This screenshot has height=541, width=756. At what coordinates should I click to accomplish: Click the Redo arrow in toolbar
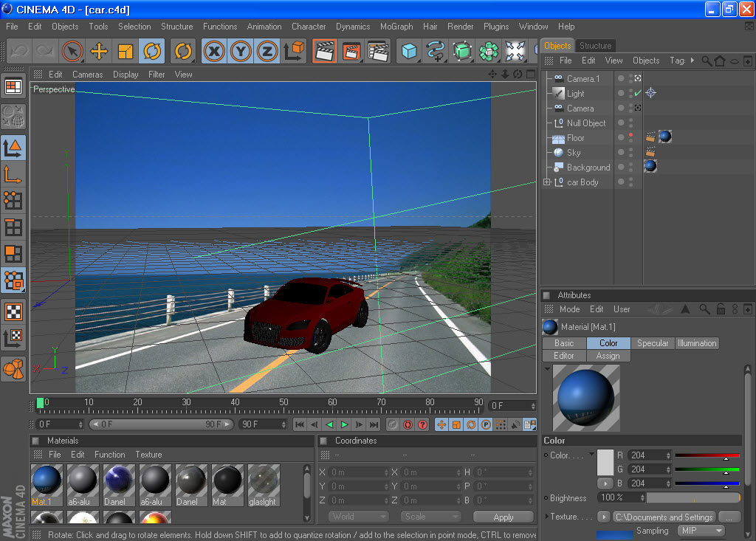[x=46, y=51]
